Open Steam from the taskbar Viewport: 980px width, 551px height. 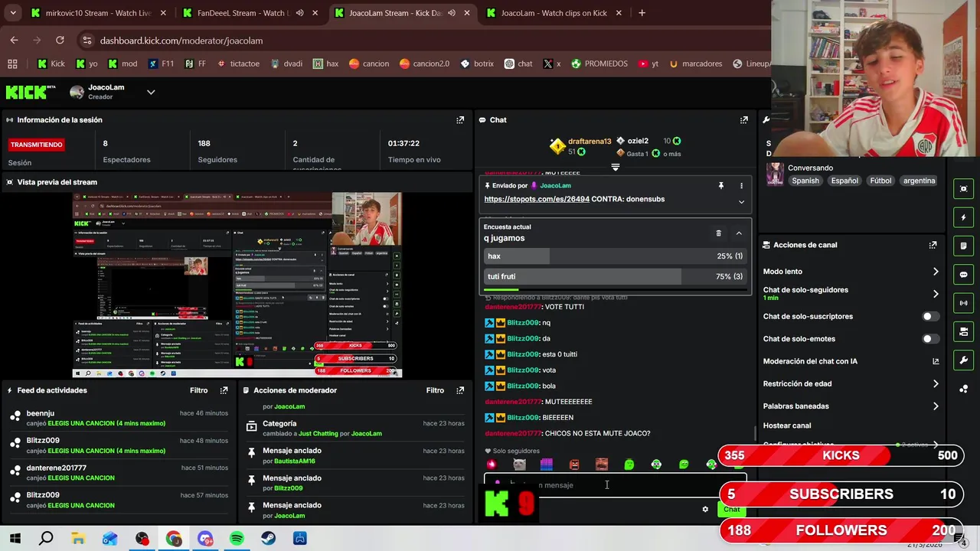tap(269, 539)
